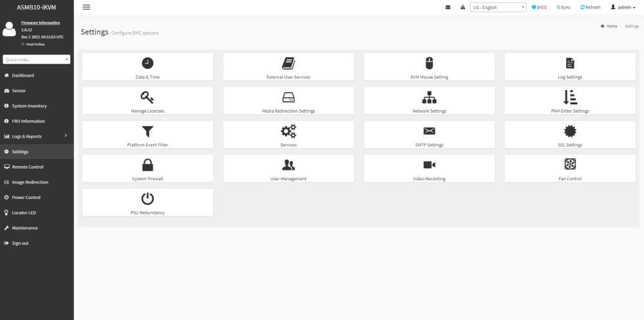Open SMTP Settings envelope icon

(429, 131)
